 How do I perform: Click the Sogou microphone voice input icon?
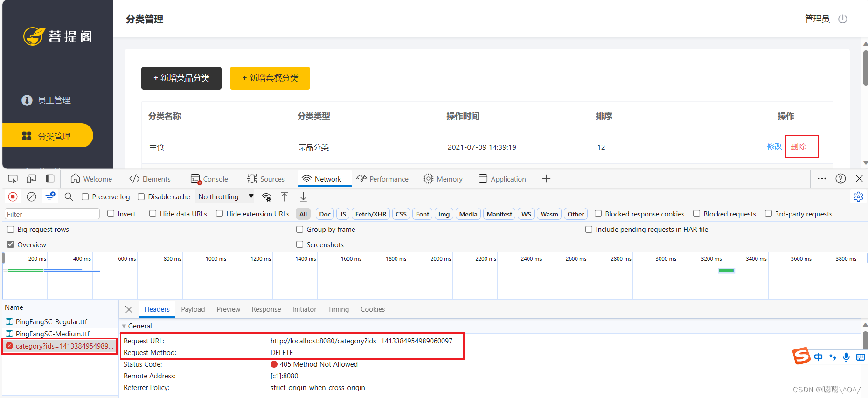pyautogui.click(x=846, y=357)
